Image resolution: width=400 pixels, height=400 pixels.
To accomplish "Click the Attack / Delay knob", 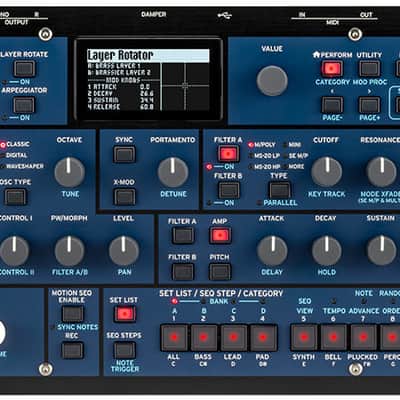I will pos(272,251).
